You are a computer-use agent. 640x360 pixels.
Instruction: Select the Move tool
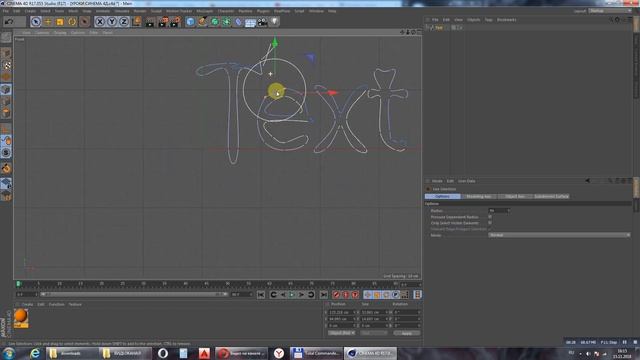click(48, 22)
